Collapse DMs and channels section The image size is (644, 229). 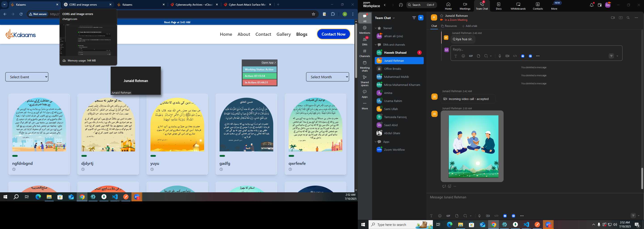click(375, 45)
